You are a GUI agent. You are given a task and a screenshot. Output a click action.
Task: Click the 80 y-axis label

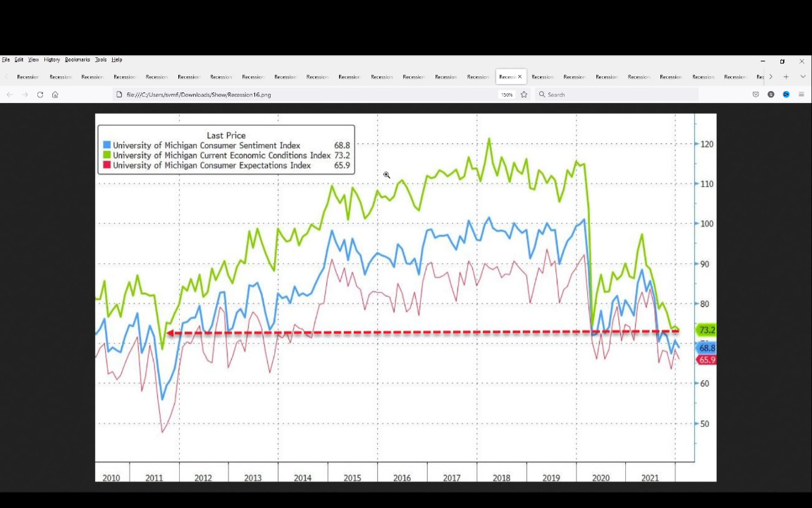705,304
